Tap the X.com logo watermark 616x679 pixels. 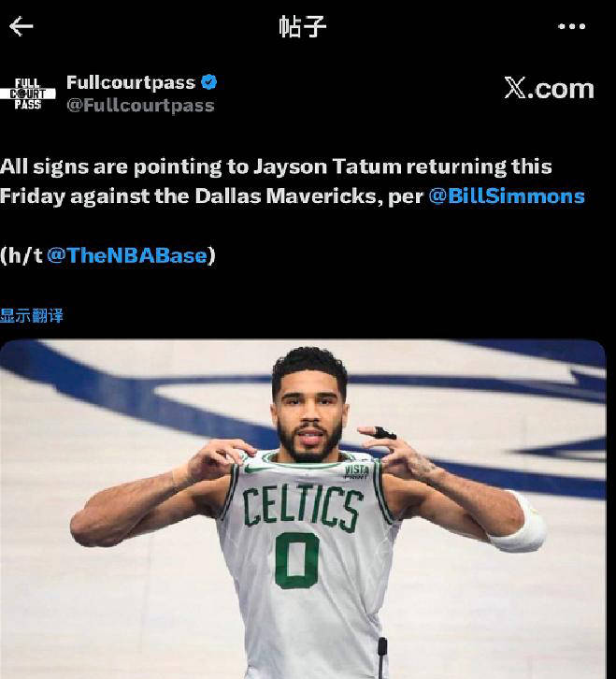[x=549, y=88]
